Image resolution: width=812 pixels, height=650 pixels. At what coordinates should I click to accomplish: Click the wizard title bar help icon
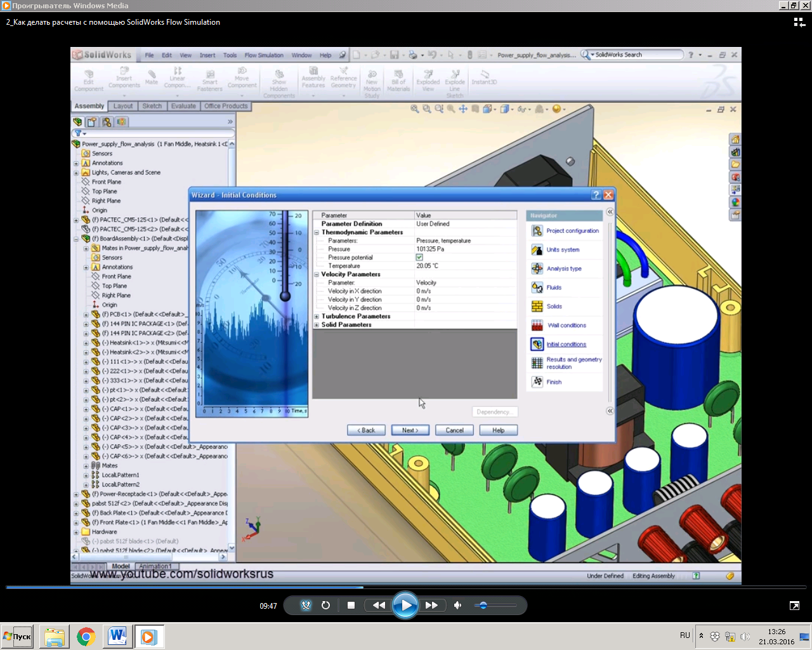click(x=596, y=195)
